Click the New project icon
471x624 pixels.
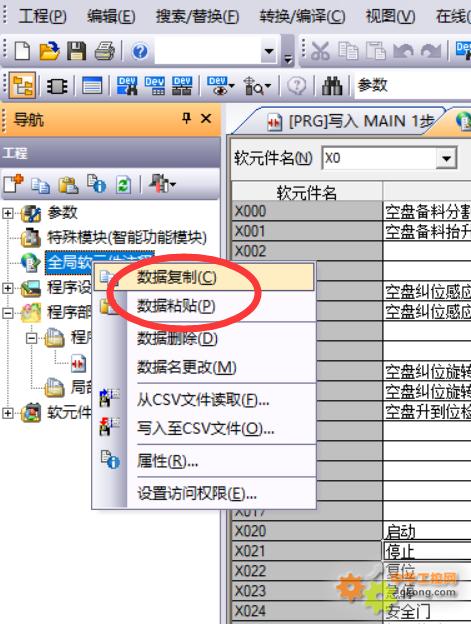tap(22, 51)
